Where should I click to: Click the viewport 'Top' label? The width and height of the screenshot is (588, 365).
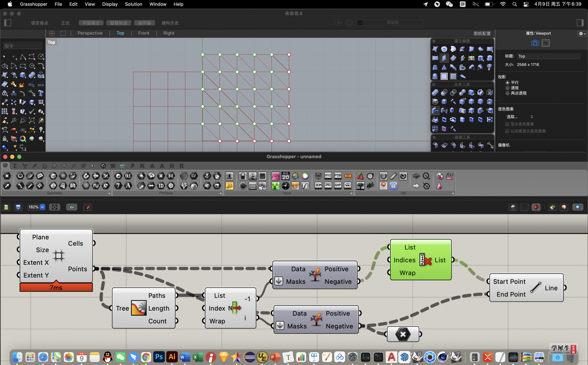coord(51,42)
